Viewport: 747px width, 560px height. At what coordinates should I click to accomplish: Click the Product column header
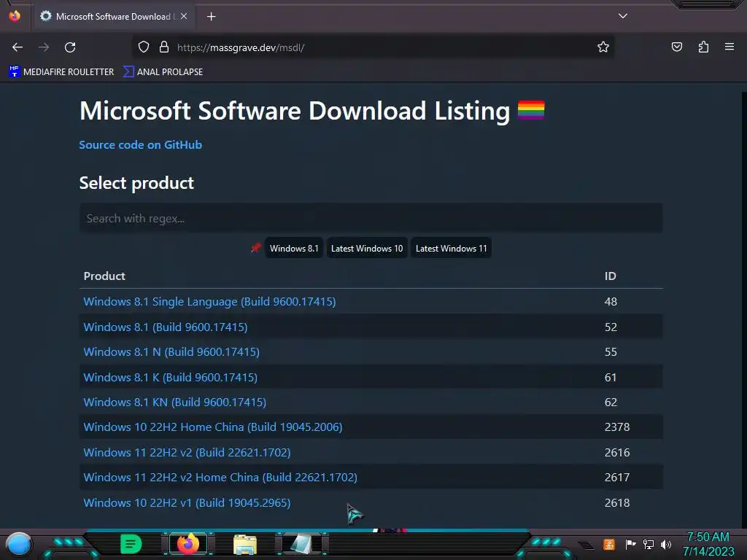click(x=104, y=276)
